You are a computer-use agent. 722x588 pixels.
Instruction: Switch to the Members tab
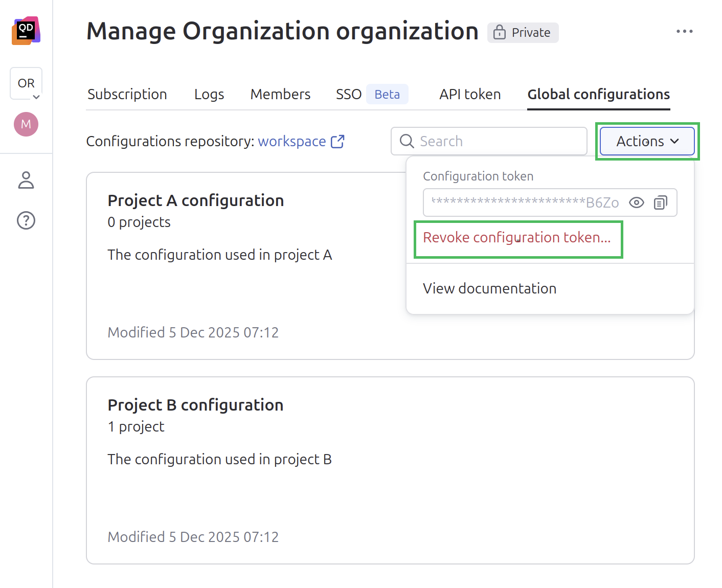[280, 94]
